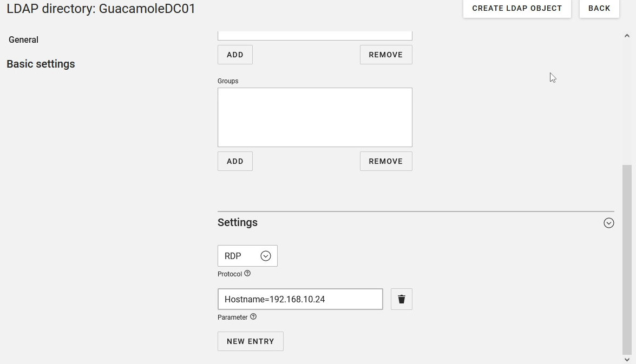The image size is (636, 364).
Task: Click the vertical scrollbar thumb
Action: tap(627, 260)
